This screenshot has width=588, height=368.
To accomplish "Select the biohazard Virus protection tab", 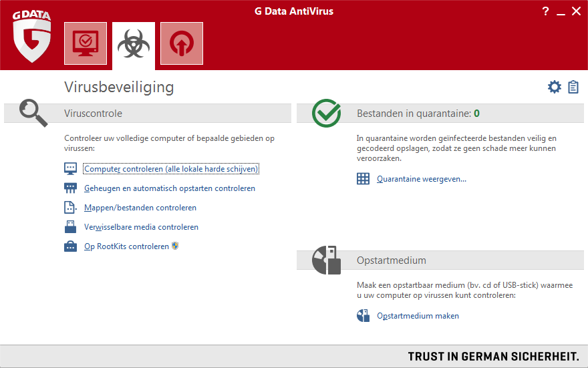I will tap(134, 44).
